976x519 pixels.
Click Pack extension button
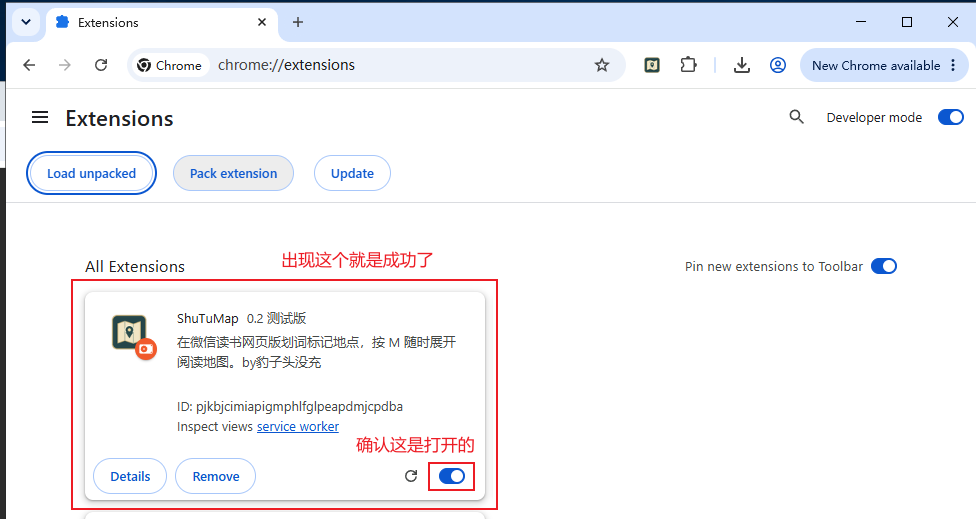pos(233,174)
